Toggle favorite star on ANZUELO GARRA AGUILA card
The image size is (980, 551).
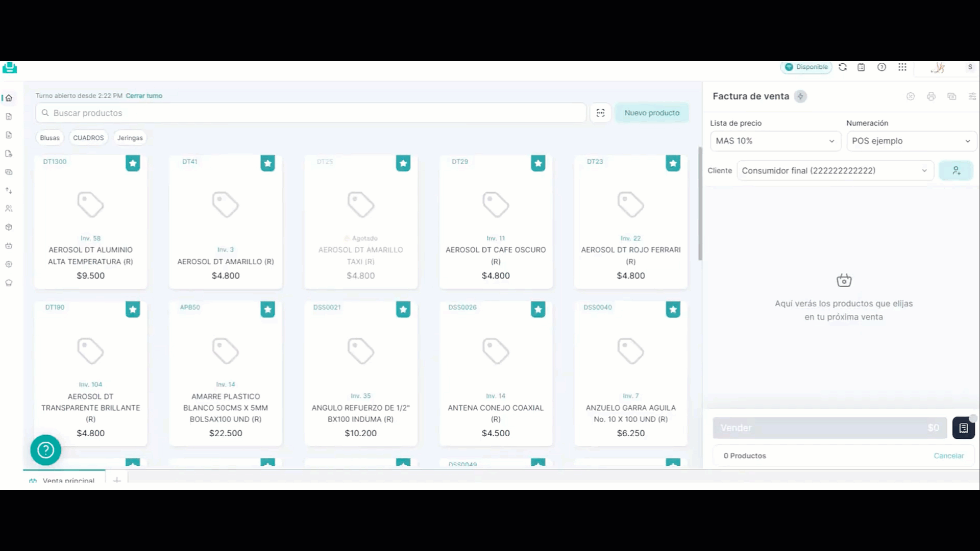tap(673, 309)
